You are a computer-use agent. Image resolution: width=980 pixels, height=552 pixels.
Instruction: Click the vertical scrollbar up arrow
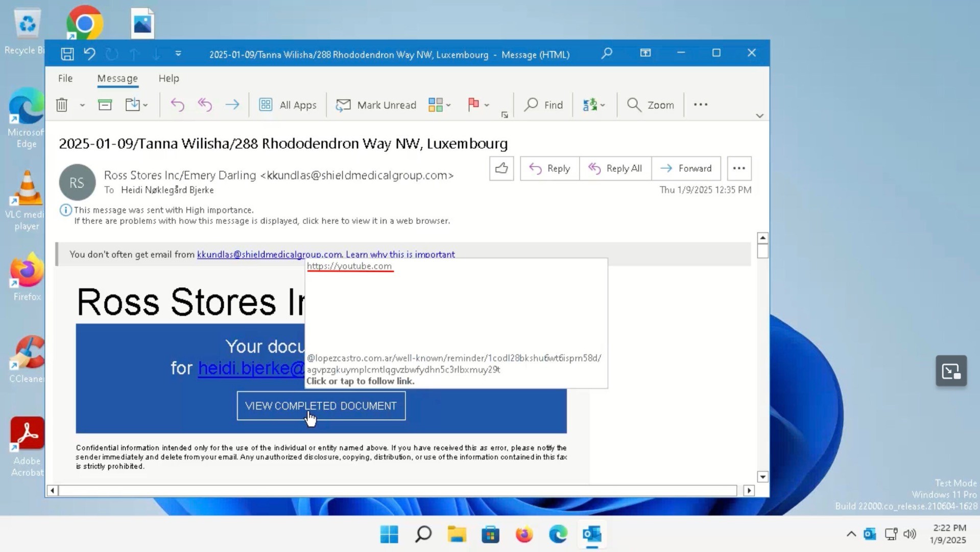[x=762, y=238]
